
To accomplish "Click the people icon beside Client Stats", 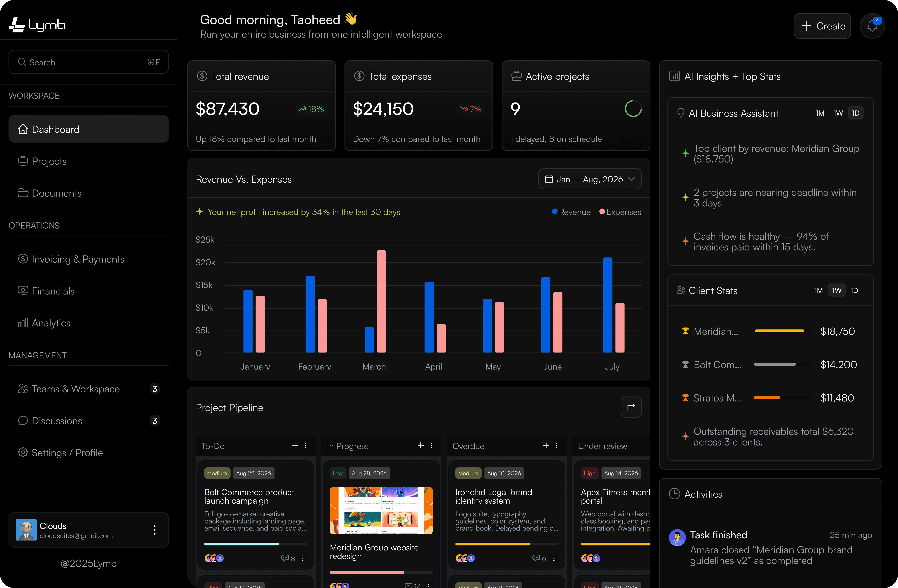I will coord(681,290).
